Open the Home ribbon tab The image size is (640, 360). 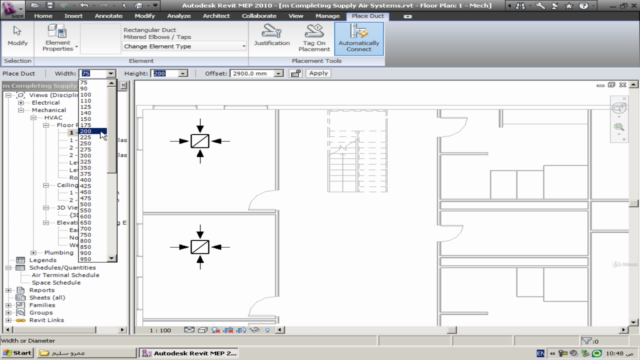pyautogui.click(x=43, y=16)
